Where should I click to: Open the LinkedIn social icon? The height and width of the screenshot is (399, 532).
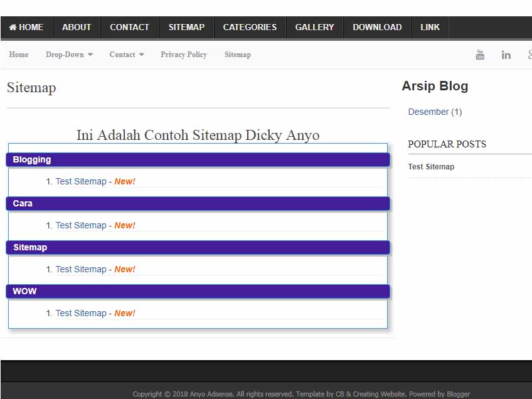[506, 55]
